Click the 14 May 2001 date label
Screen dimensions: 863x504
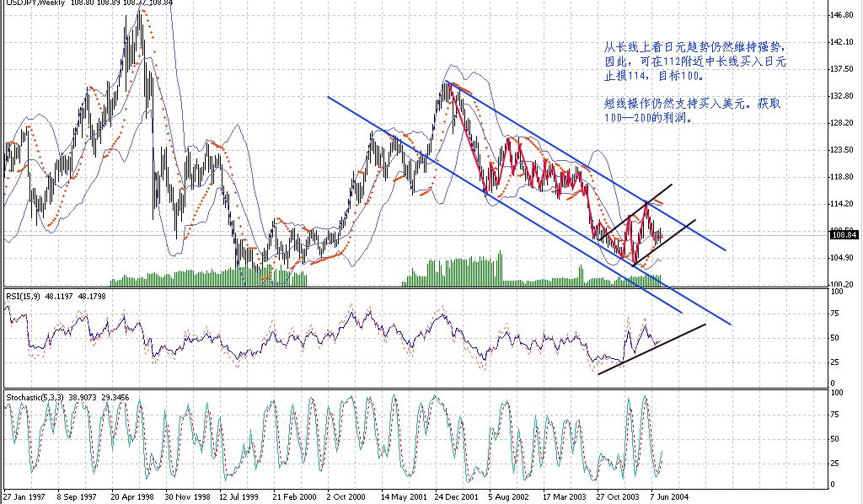click(x=404, y=497)
